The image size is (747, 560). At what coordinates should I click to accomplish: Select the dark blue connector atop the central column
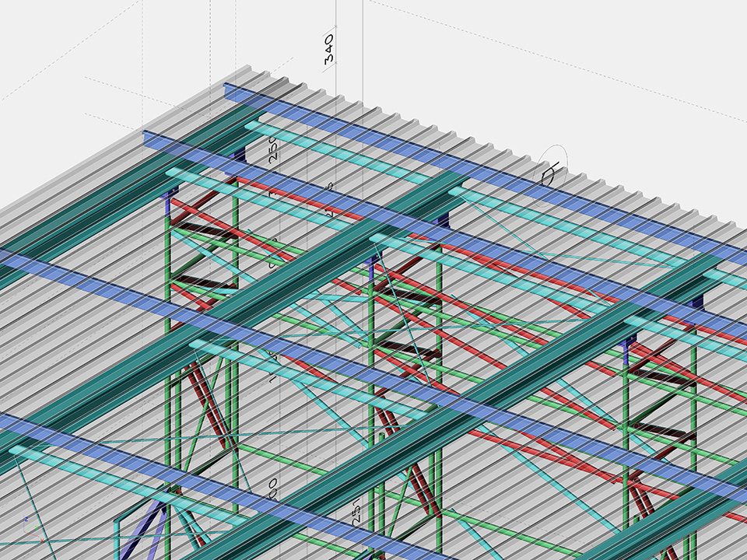[x=375, y=268]
